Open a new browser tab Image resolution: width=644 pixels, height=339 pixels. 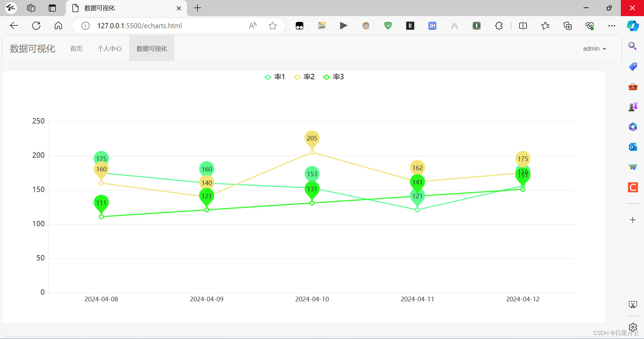198,8
